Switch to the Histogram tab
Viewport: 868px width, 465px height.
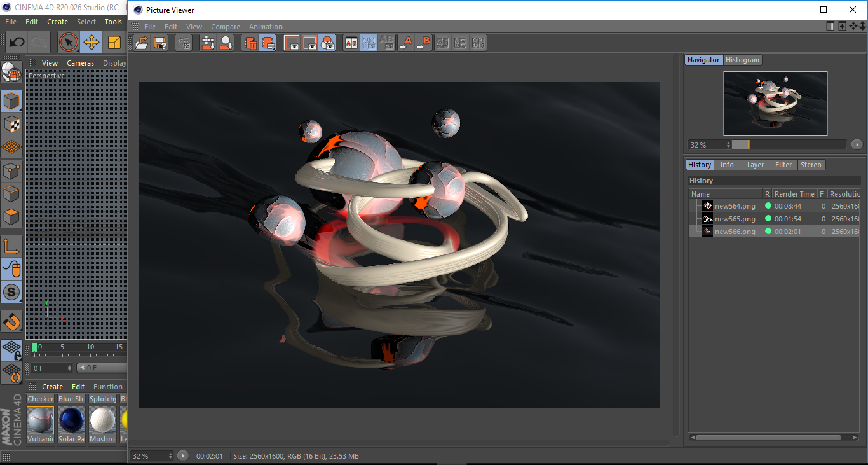(742, 60)
